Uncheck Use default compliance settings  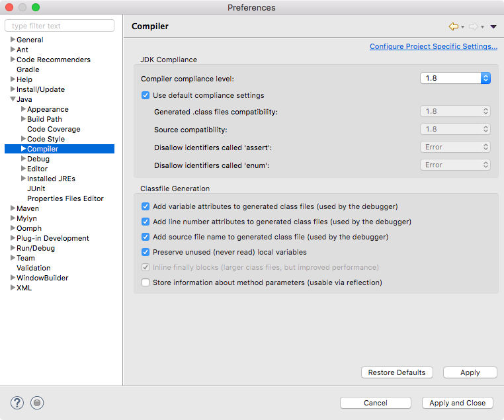(146, 95)
